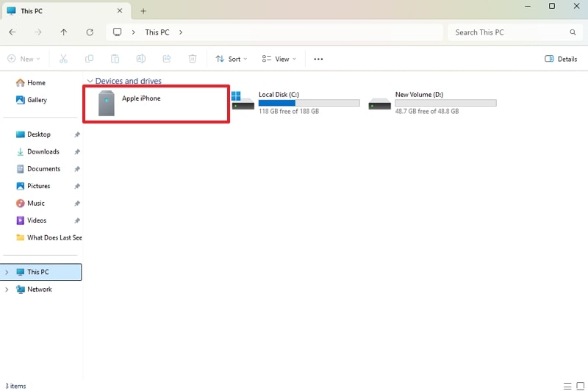Click '118 GB free of 188 GB' text

coord(289,111)
